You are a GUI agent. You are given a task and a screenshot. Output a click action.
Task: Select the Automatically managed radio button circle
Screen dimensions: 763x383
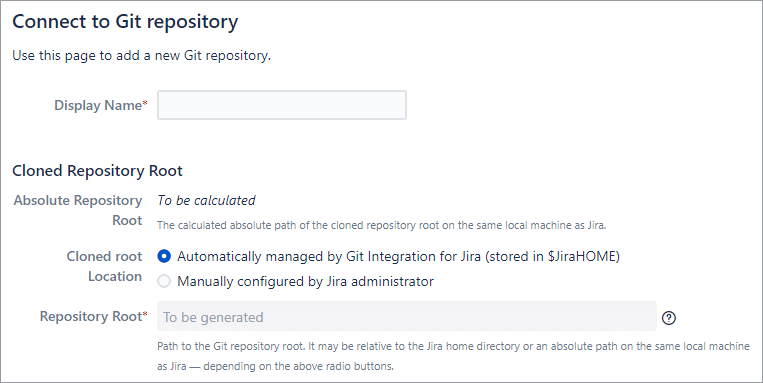click(164, 256)
